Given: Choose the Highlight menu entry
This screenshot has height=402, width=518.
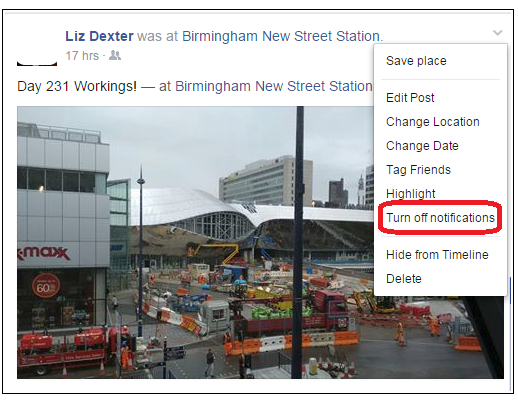Looking at the screenshot, I should 411,194.
